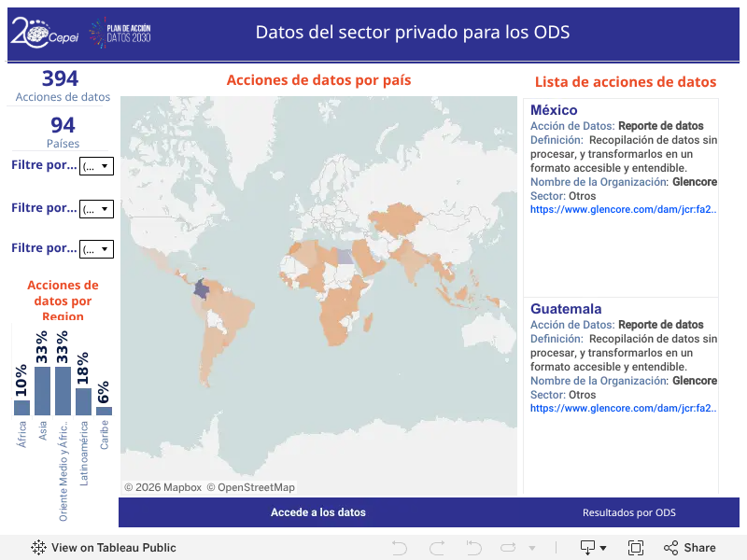Viewport: 747px width, 560px height.
Task: Click the OpenStreetMap attribution link
Action: pyautogui.click(x=250, y=487)
